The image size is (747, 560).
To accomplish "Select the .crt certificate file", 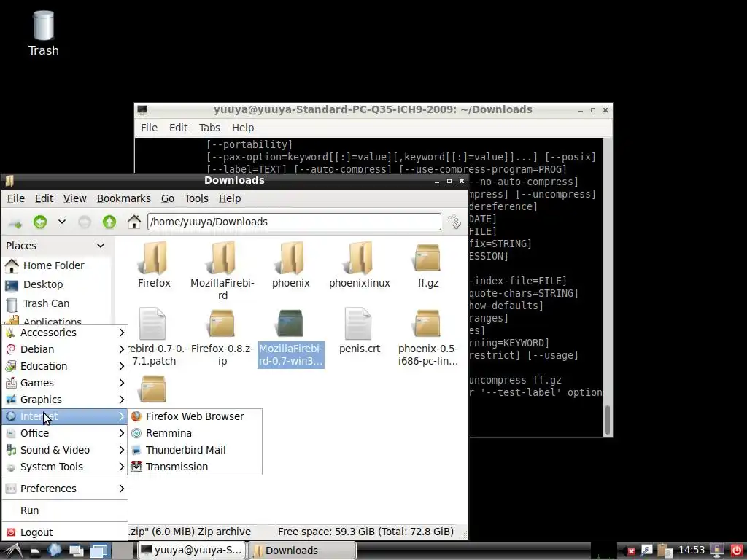I will tap(360, 330).
